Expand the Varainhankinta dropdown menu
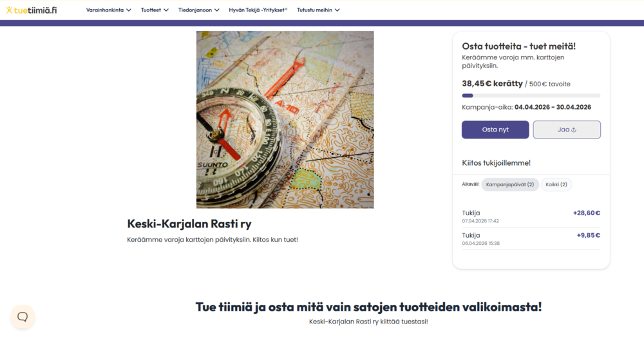644x339 pixels. tap(108, 10)
